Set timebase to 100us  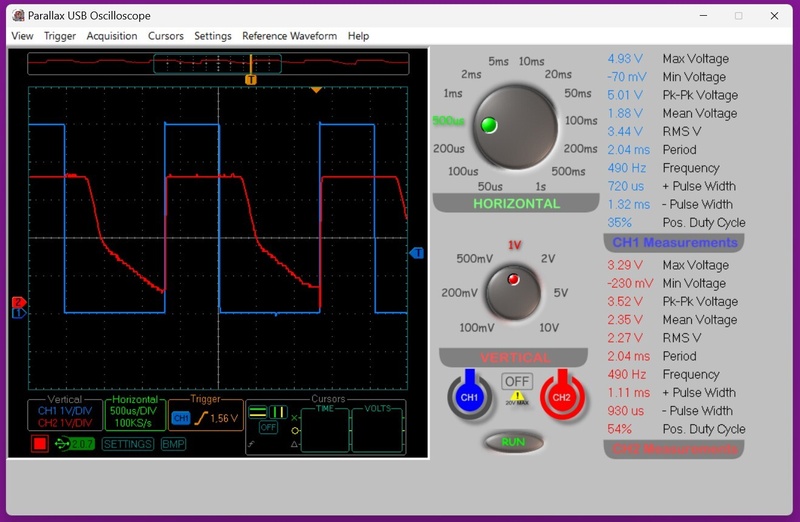[x=463, y=171]
